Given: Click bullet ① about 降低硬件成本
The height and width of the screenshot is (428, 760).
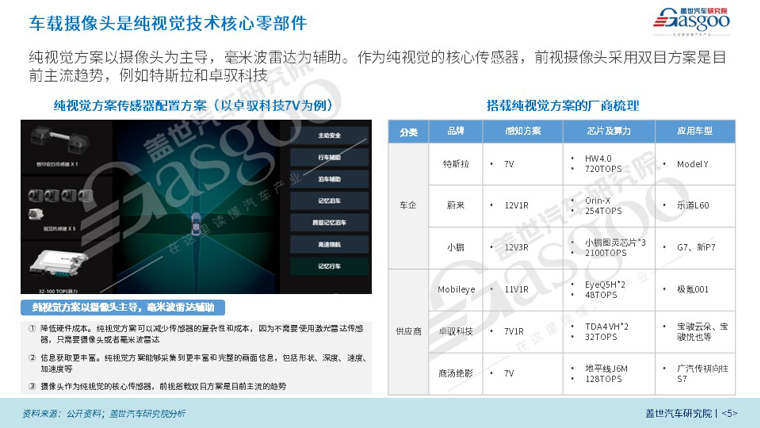Looking at the screenshot, I should point(196,334).
